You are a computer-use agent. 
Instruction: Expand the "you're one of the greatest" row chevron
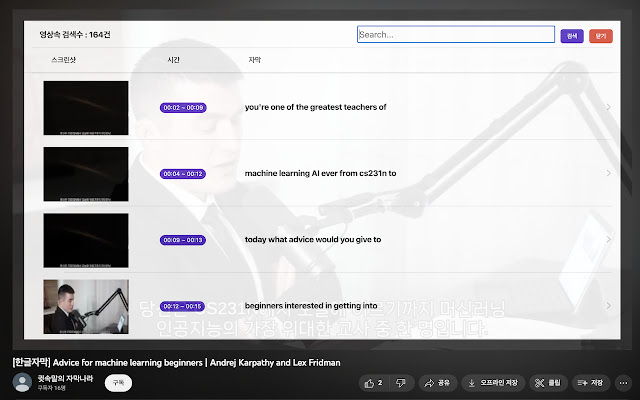(609, 107)
